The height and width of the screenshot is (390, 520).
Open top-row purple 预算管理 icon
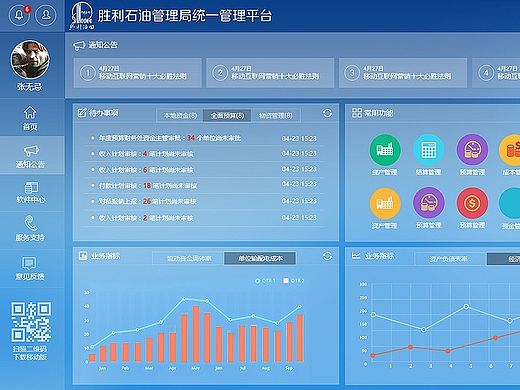tap(472, 150)
